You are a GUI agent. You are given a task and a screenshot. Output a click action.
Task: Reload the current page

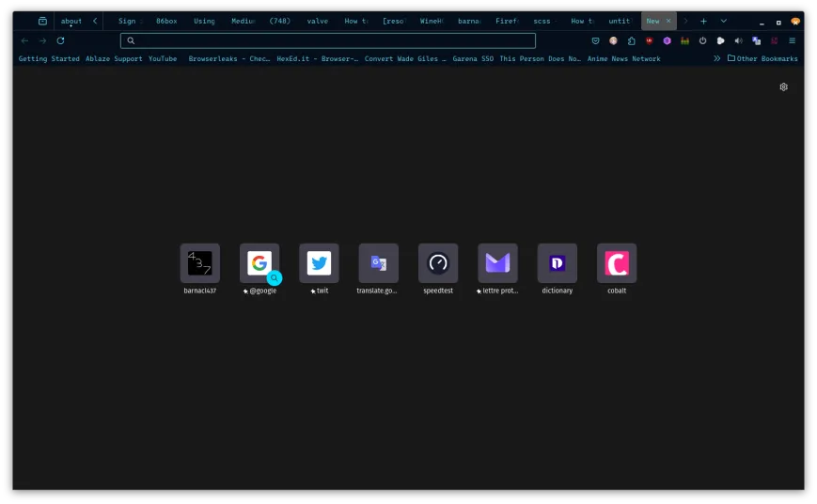coord(60,40)
